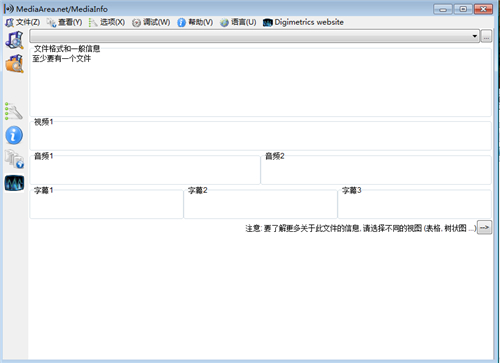The width and height of the screenshot is (500, 363).
Task: Open the 调试(W) menu
Action: click(x=151, y=22)
